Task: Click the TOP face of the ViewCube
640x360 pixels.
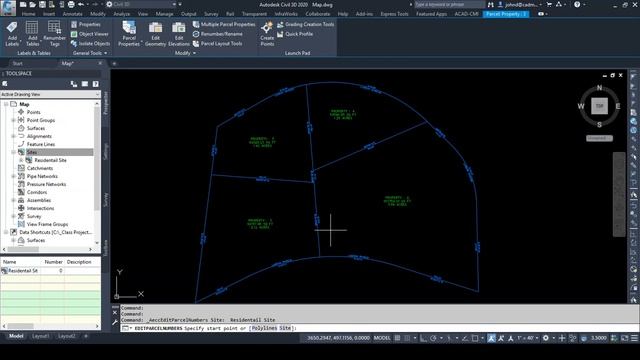Action: pos(599,106)
